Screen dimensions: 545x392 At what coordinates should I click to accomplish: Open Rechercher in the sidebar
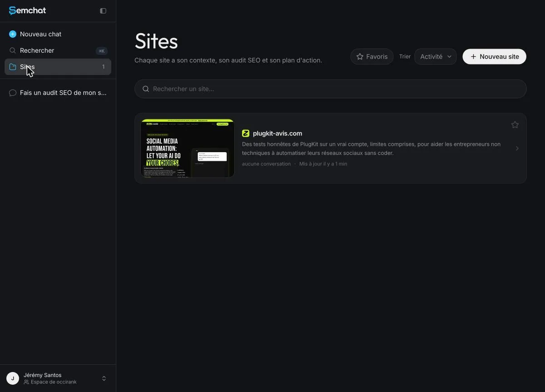click(x=58, y=50)
